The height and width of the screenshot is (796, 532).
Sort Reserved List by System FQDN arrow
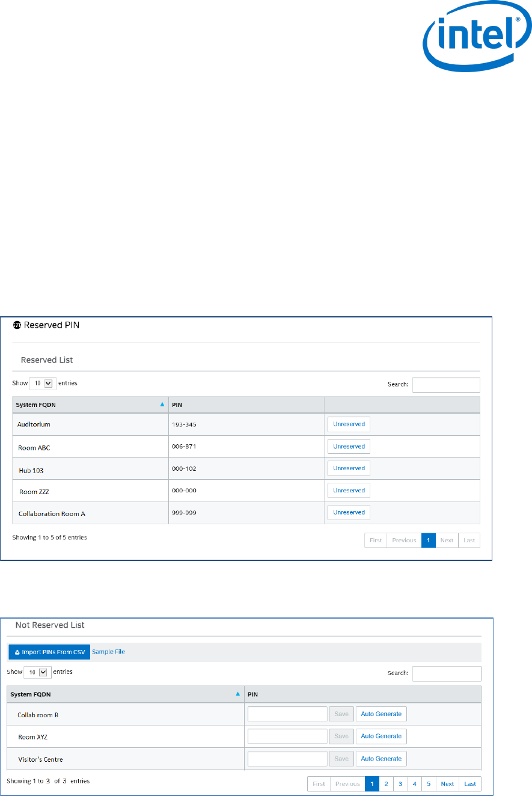162,405
